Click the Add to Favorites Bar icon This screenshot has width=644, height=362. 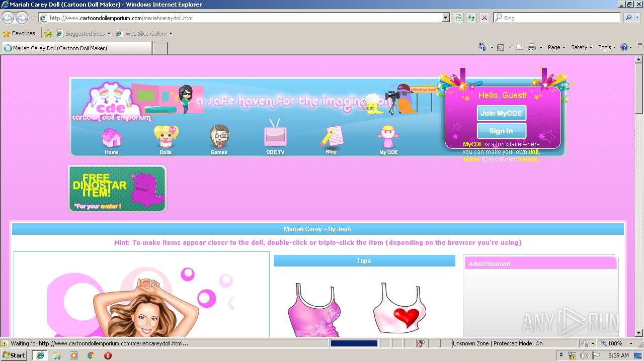[x=48, y=34]
